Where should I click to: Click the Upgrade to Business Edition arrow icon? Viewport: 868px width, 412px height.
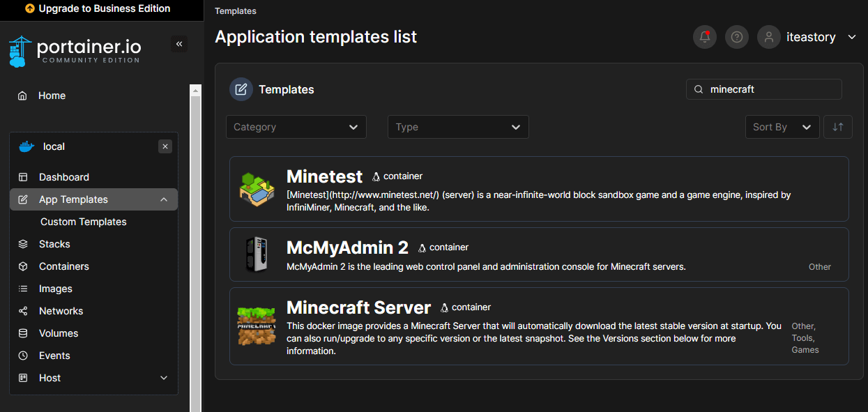point(29,9)
